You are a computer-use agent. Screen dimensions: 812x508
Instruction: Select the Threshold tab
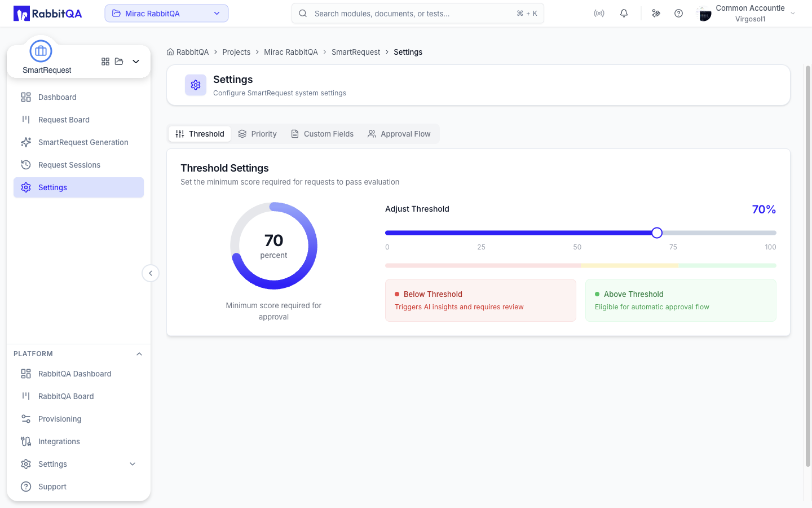pyautogui.click(x=200, y=134)
